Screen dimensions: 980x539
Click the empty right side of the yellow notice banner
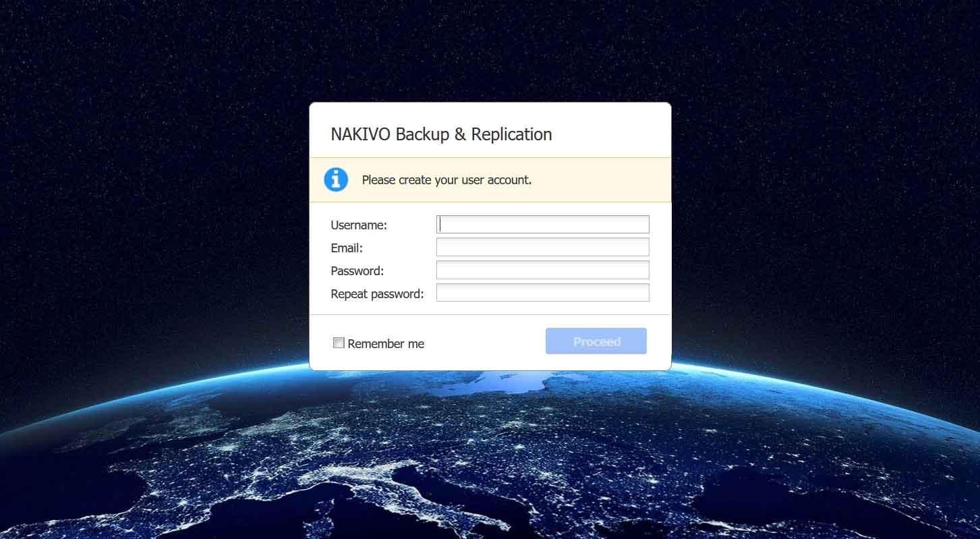click(x=600, y=180)
